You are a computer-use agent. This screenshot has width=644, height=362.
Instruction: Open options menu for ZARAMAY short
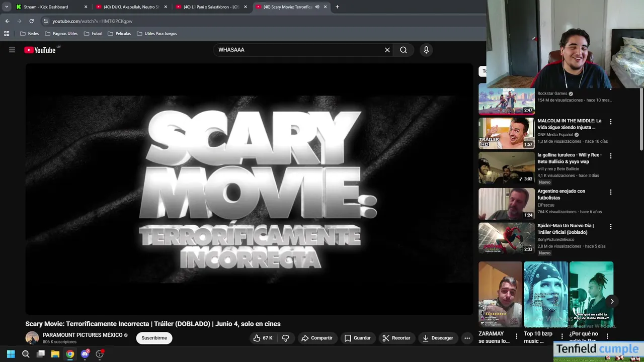tap(516, 336)
